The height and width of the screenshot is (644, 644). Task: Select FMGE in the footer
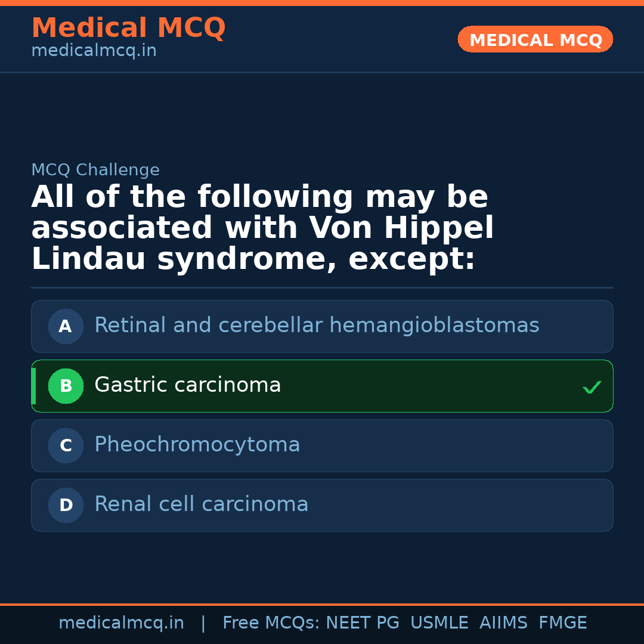pos(562,623)
